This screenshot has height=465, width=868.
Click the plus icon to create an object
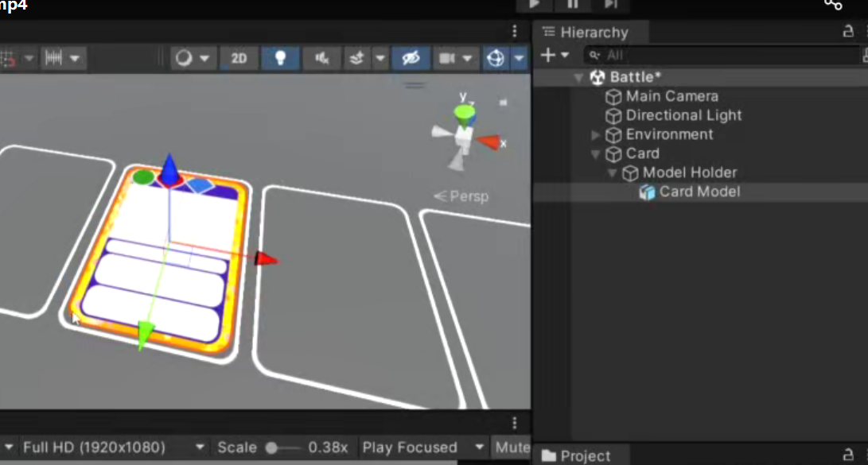pyautogui.click(x=547, y=56)
